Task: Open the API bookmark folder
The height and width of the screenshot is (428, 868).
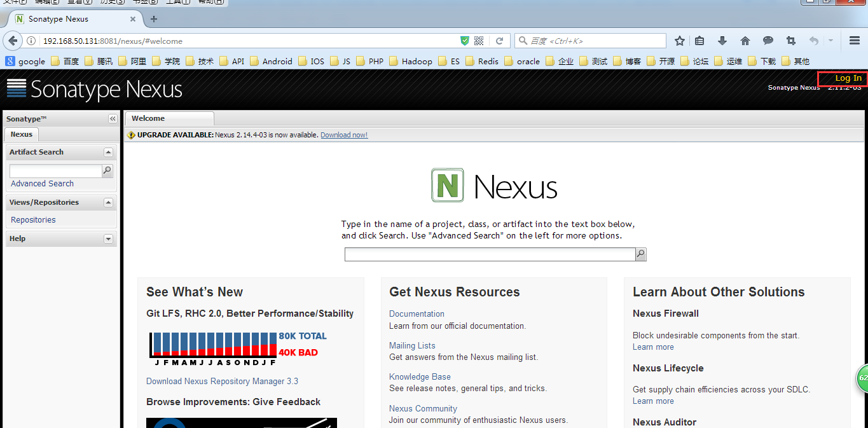Action: [x=232, y=61]
